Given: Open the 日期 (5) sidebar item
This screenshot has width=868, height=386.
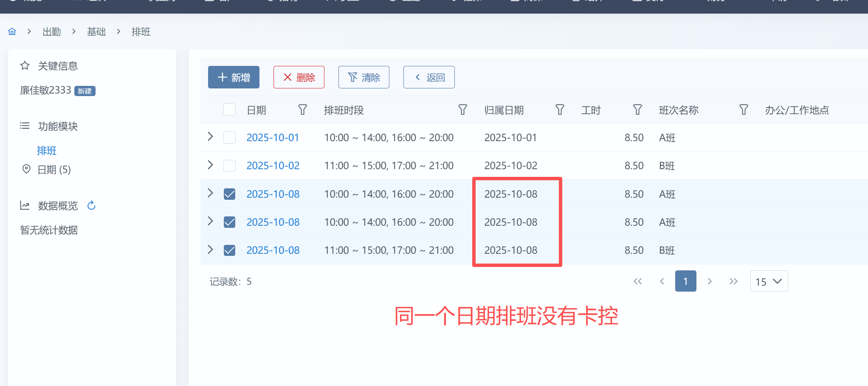Looking at the screenshot, I should 54,170.
